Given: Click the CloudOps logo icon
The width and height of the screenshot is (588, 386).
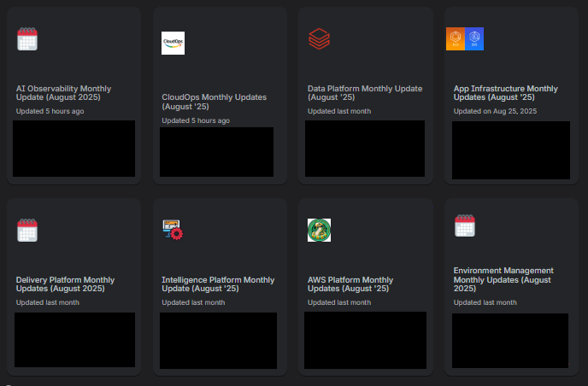Looking at the screenshot, I should (173, 43).
